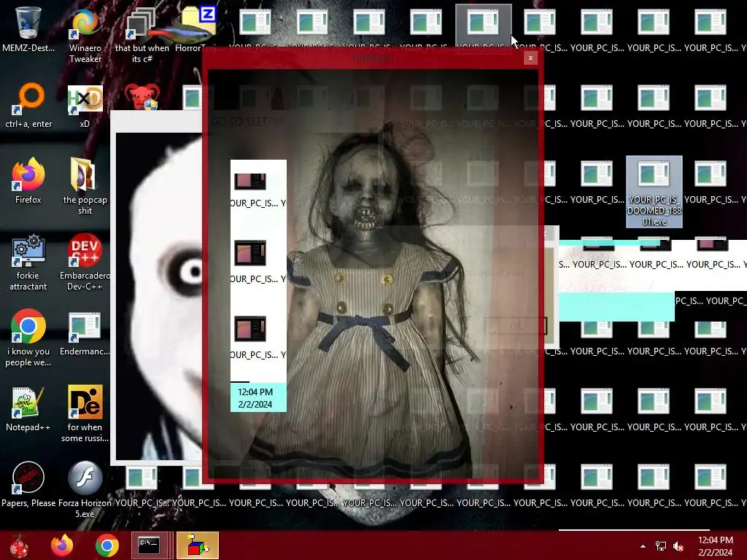This screenshot has height=560, width=747.
Task: Open the 'i know you people we...' Chrome shortcut
Action: pos(28,338)
